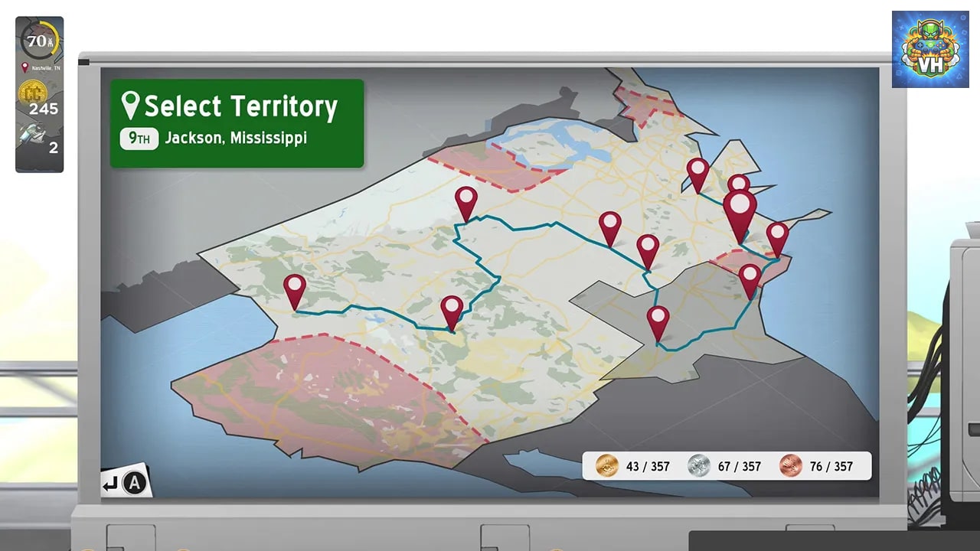Select the easternmost pin on the coast
980x551 pixels.
tap(777, 240)
